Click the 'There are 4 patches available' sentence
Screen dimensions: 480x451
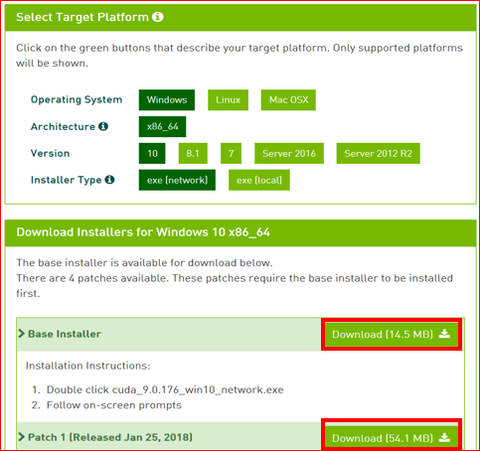click(92, 278)
